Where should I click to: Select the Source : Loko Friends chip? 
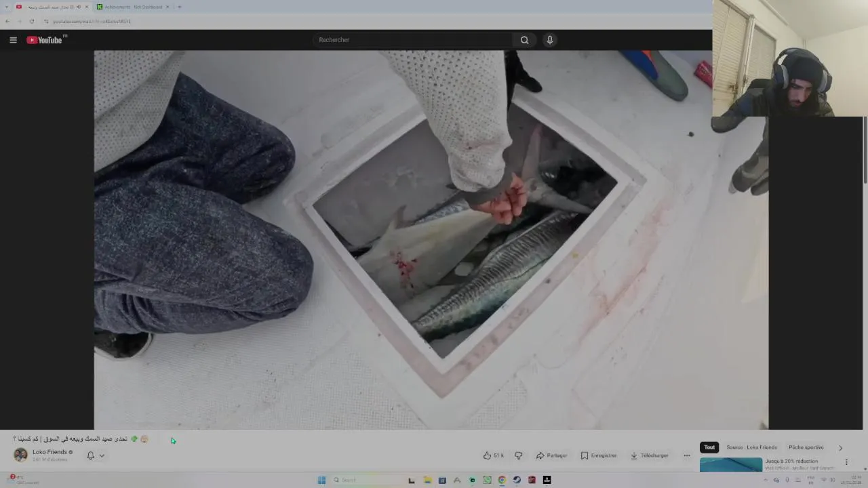(751, 447)
